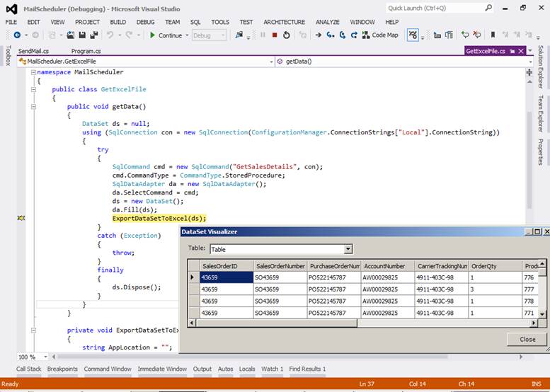
Task: Stop debugging with the red stop icon
Action: pyautogui.click(x=275, y=35)
